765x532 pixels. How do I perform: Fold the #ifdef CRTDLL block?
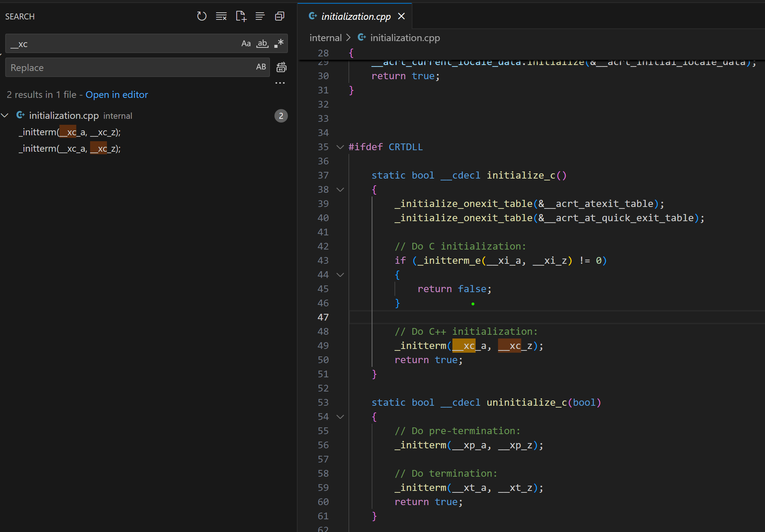[x=340, y=147]
